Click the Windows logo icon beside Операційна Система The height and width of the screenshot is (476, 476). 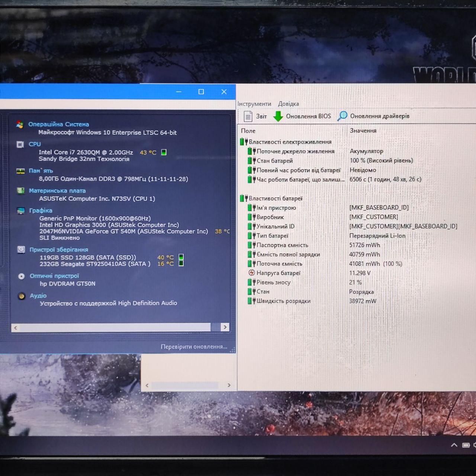click(20, 125)
